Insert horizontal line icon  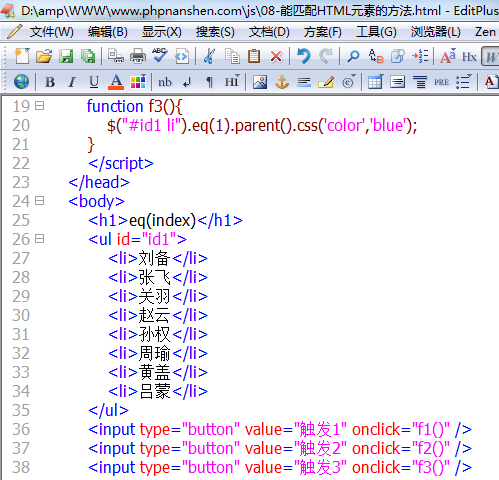(x=304, y=82)
